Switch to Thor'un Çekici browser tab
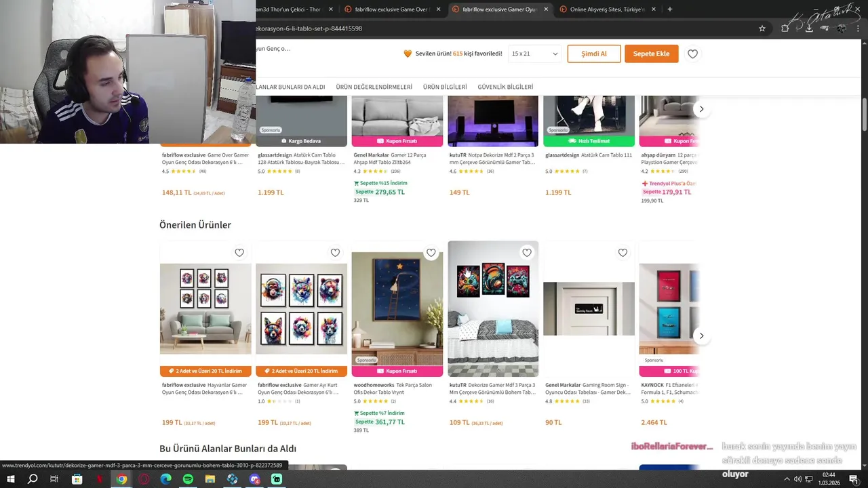 (x=292, y=9)
